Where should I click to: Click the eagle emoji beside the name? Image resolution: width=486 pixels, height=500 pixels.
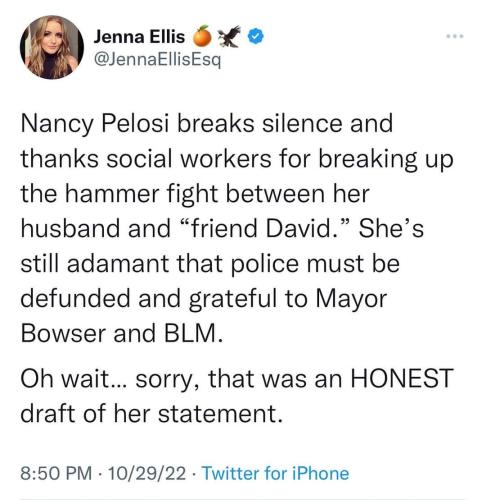point(230,36)
